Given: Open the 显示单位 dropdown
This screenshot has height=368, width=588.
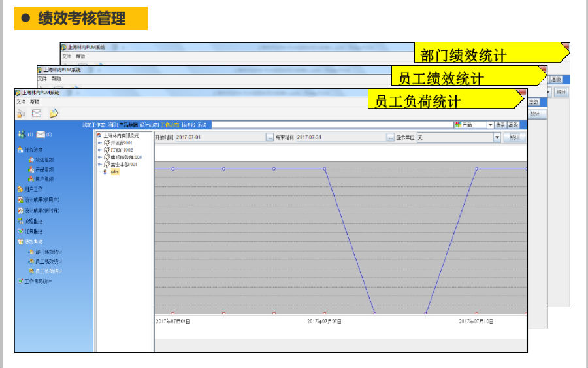Looking at the screenshot, I should coord(497,137).
